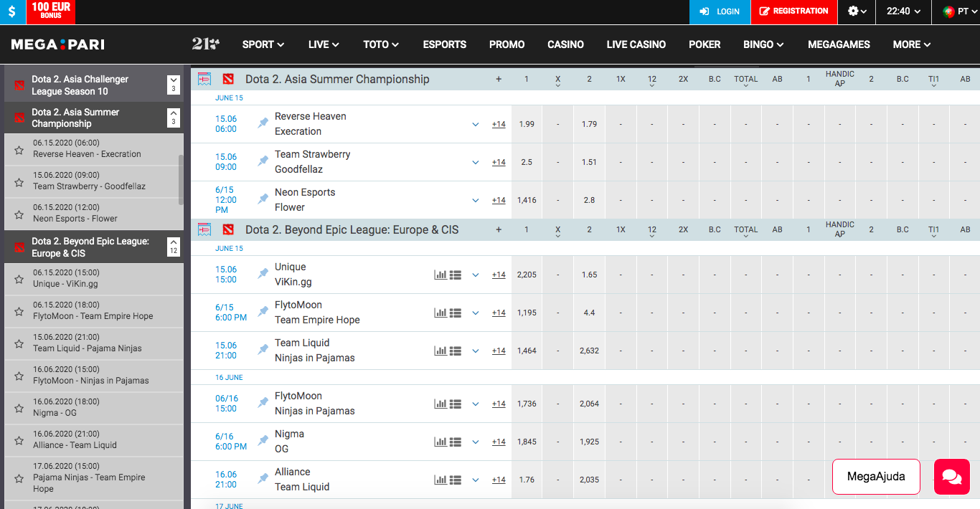The height and width of the screenshot is (509, 980).
Task: Bet on Alliance at odds 1.76
Action: (527, 480)
